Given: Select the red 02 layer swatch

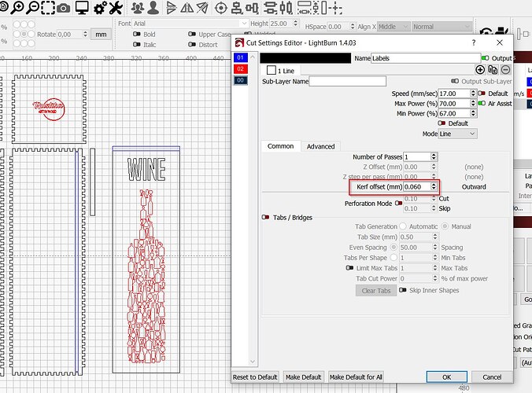Looking at the screenshot, I should click(241, 69).
